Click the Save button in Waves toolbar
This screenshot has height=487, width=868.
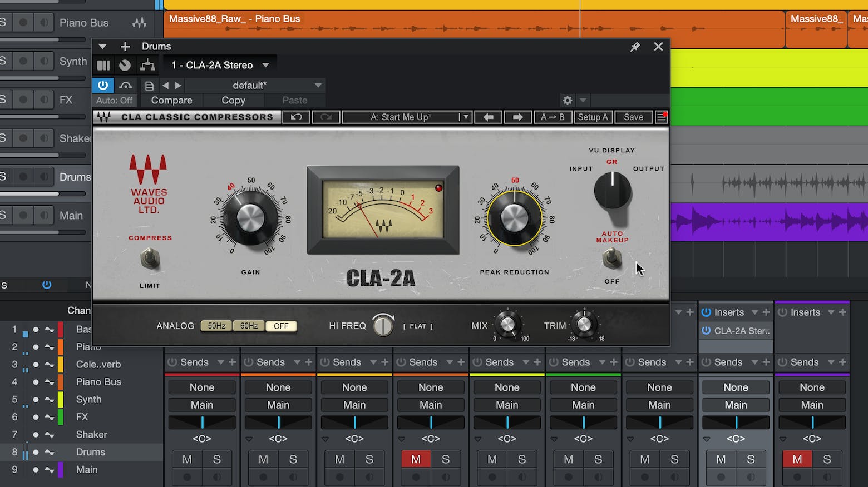coord(633,117)
